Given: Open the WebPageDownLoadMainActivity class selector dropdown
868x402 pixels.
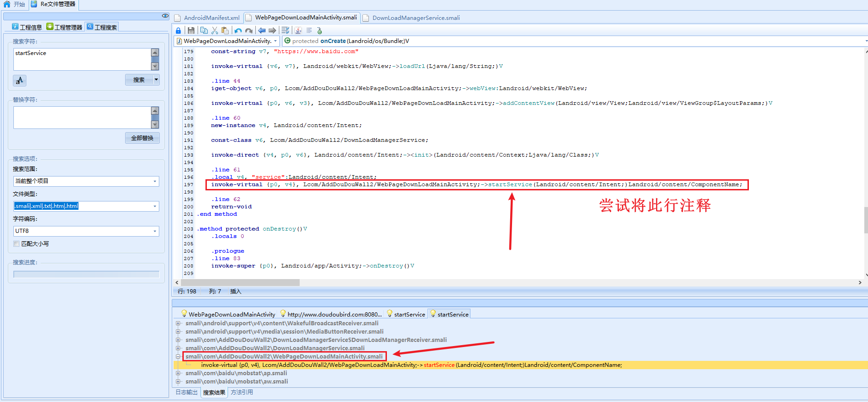Looking at the screenshot, I should [x=276, y=41].
